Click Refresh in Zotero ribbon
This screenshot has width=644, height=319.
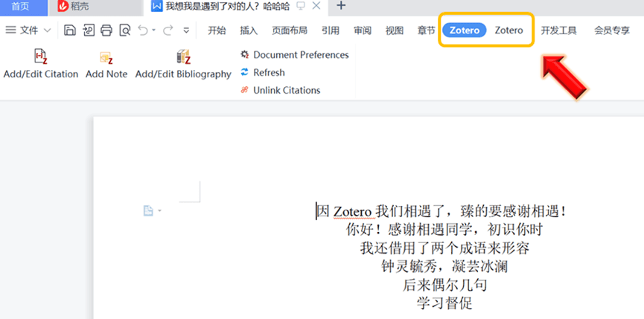coord(269,73)
